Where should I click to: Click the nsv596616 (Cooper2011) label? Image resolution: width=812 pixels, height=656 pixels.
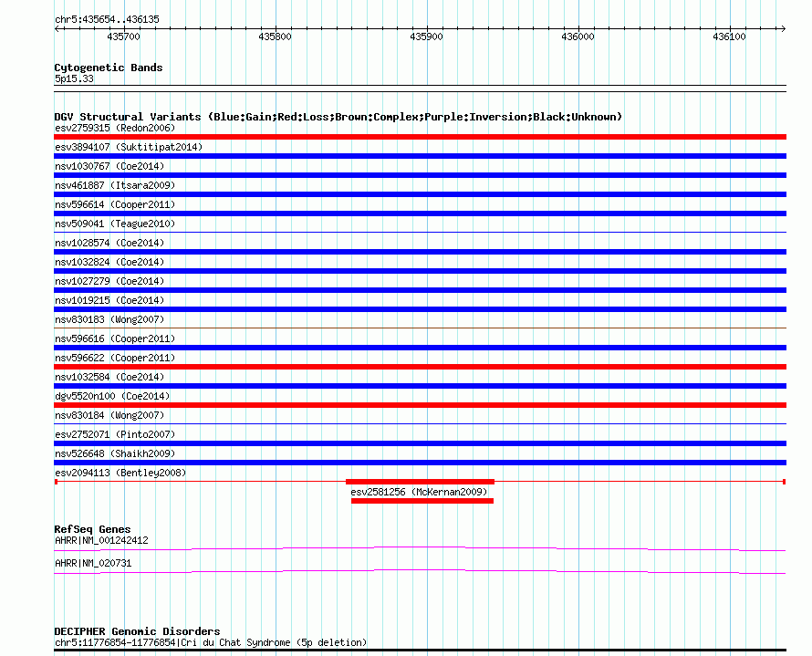pos(115,338)
